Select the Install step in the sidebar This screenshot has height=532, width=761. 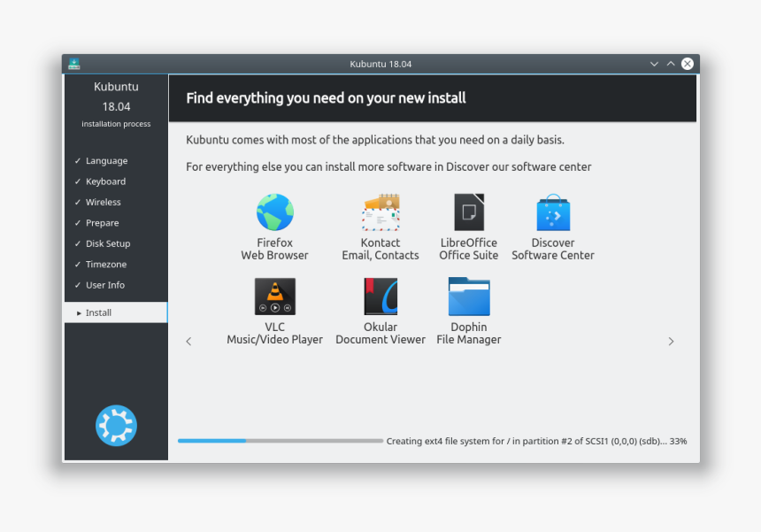pos(97,312)
